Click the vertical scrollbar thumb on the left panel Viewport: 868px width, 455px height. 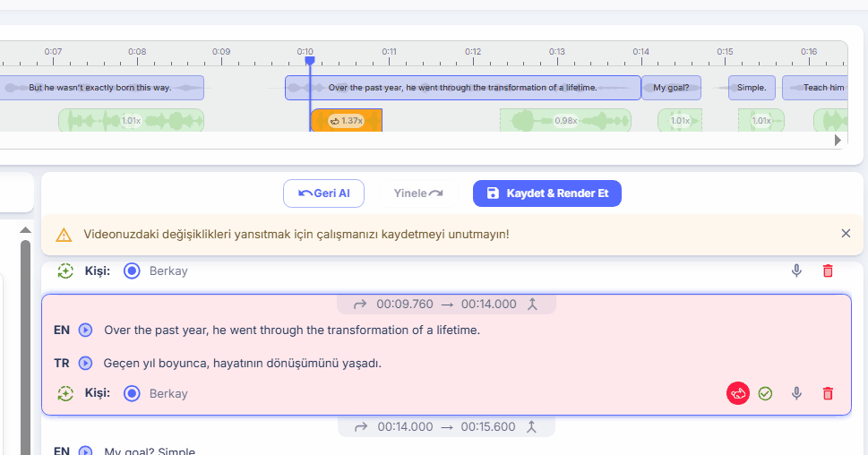coord(25,347)
